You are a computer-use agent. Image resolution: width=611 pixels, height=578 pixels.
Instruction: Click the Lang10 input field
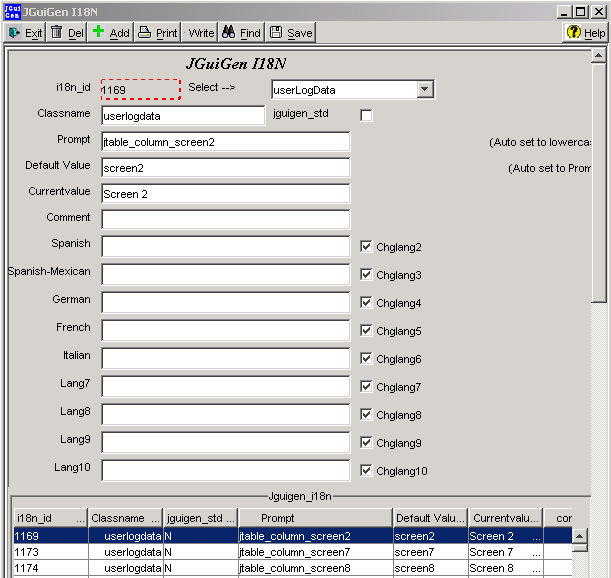(226, 470)
